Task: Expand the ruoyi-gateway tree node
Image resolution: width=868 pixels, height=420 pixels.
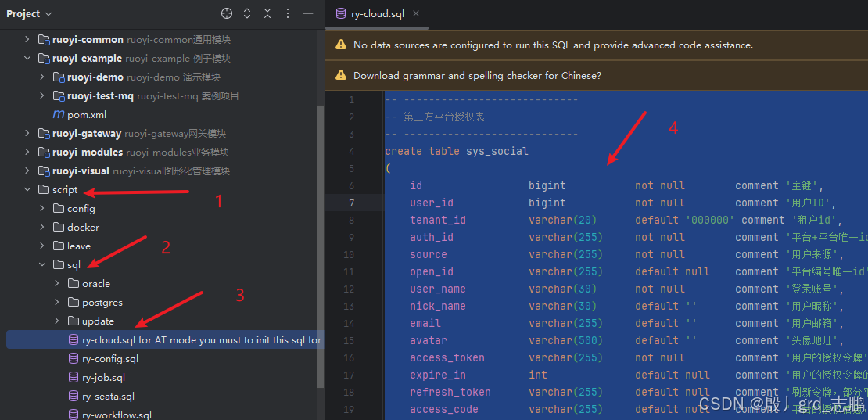Action: click(27, 134)
